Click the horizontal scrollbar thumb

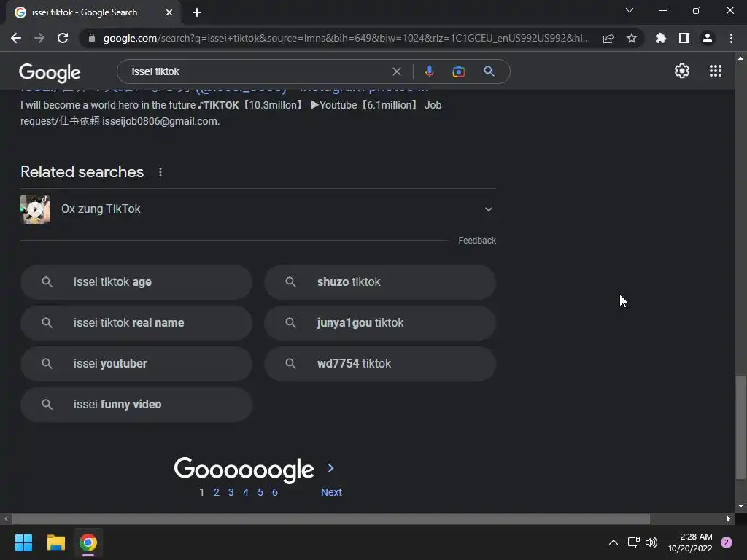pos(330,518)
